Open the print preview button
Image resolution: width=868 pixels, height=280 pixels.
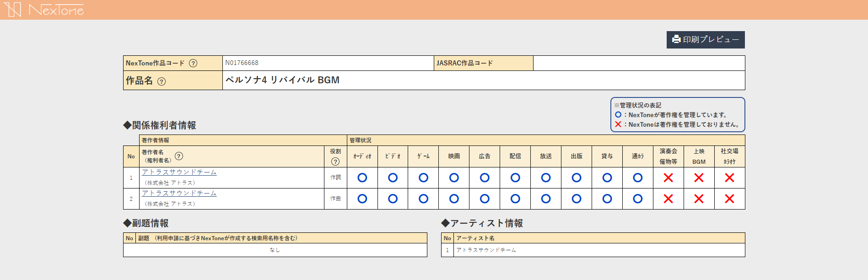706,40
